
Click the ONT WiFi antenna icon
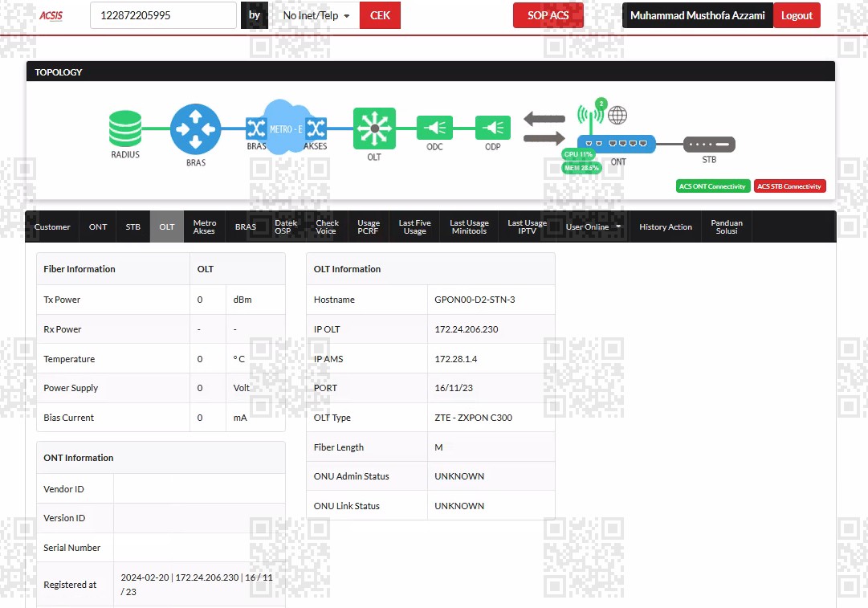tap(590, 117)
